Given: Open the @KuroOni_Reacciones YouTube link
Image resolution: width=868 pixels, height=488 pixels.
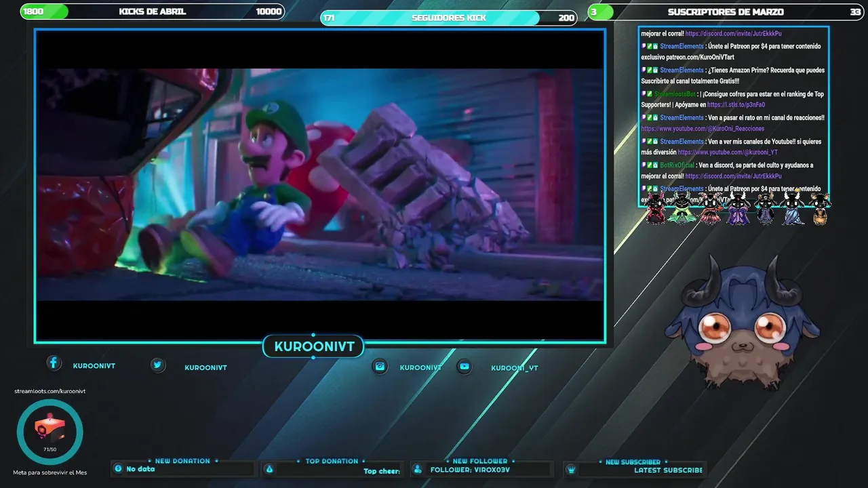Looking at the screenshot, I should (x=703, y=129).
